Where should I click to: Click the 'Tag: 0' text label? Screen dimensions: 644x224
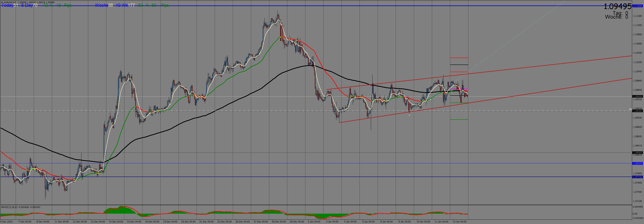[x=620, y=13]
